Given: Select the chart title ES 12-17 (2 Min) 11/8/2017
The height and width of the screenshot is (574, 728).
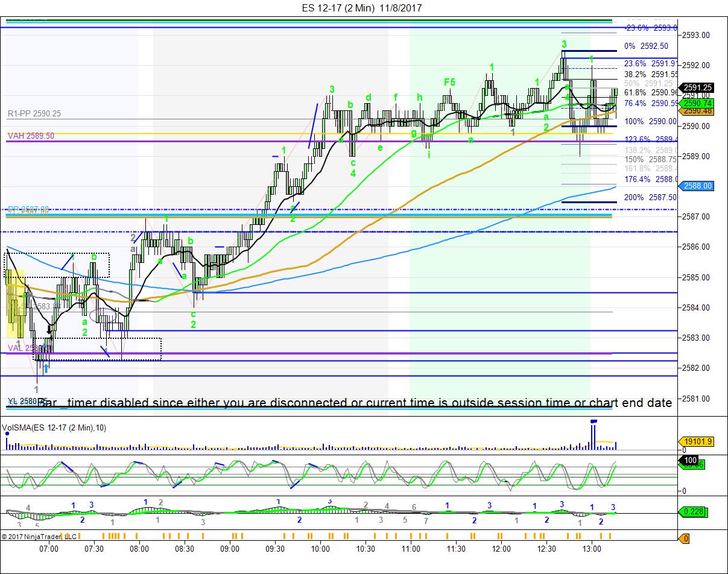Looking at the screenshot, I should click(362, 8).
